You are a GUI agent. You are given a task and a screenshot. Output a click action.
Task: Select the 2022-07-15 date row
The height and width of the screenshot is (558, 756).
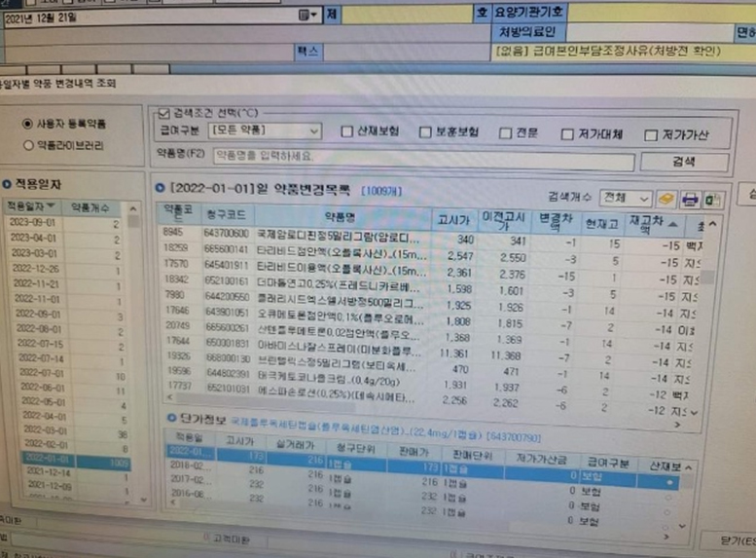coord(68,344)
